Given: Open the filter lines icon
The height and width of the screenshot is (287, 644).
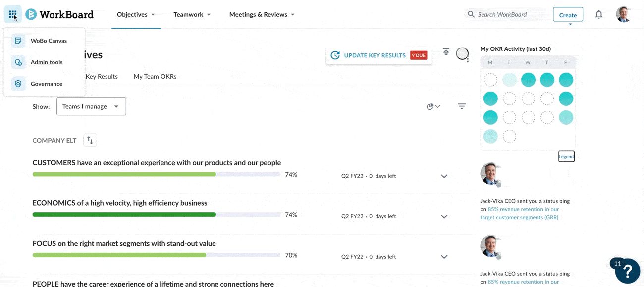Looking at the screenshot, I should [x=462, y=106].
